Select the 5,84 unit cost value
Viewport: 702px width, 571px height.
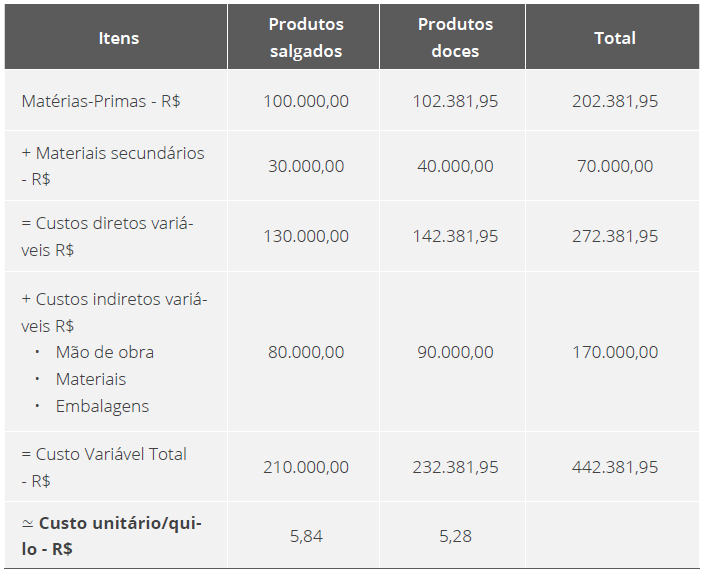coord(306,536)
